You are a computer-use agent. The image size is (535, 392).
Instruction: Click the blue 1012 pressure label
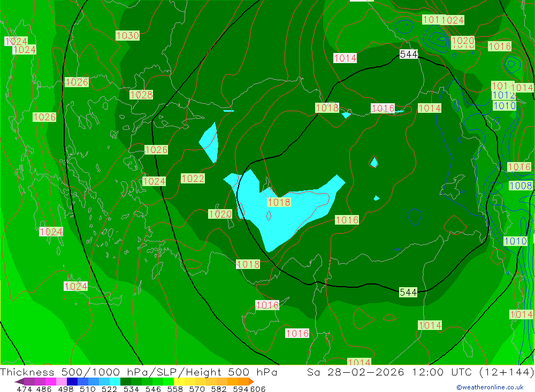pyautogui.click(x=503, y=95)
